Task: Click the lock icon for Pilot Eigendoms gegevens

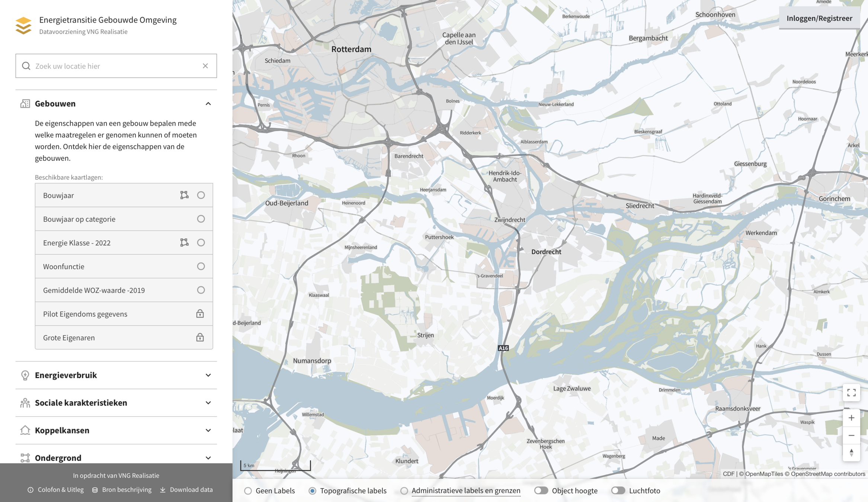Action: [200, 314]
